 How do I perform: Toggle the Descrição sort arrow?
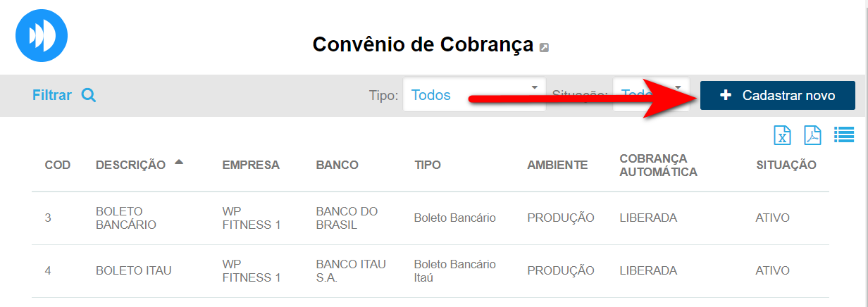coord(179,163)
